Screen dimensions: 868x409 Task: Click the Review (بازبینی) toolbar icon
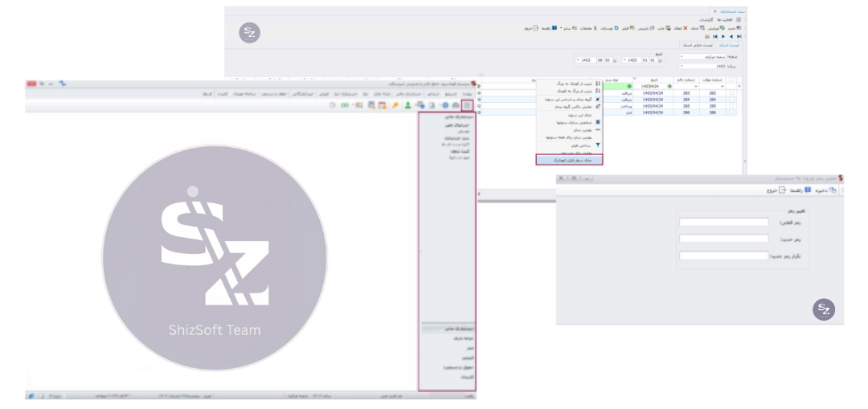652,27
